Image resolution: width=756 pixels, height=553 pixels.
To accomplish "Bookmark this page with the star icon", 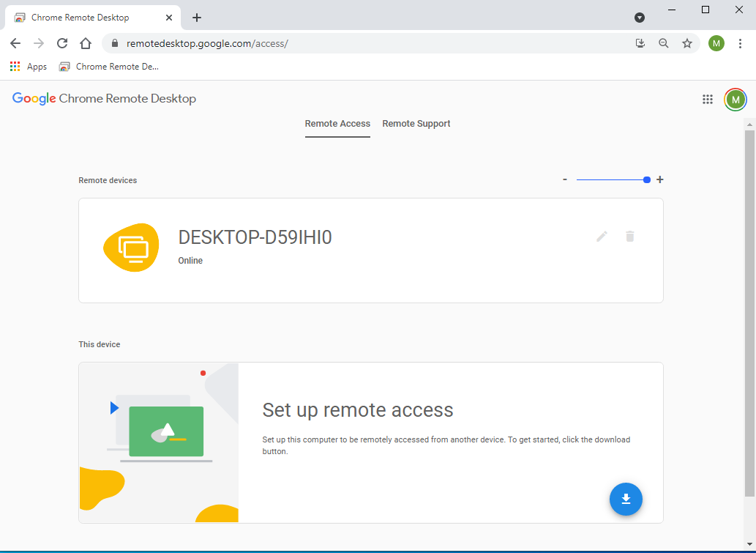I will tap(687, 43).
